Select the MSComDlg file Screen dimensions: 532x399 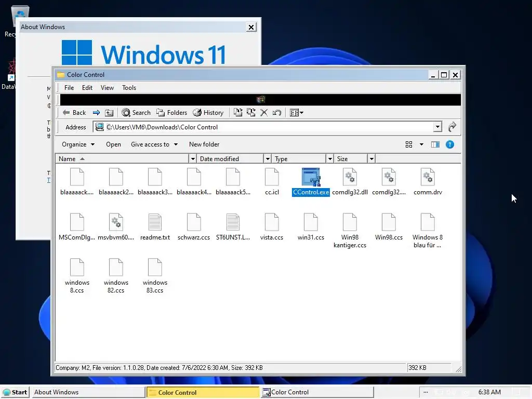(77, 227)
